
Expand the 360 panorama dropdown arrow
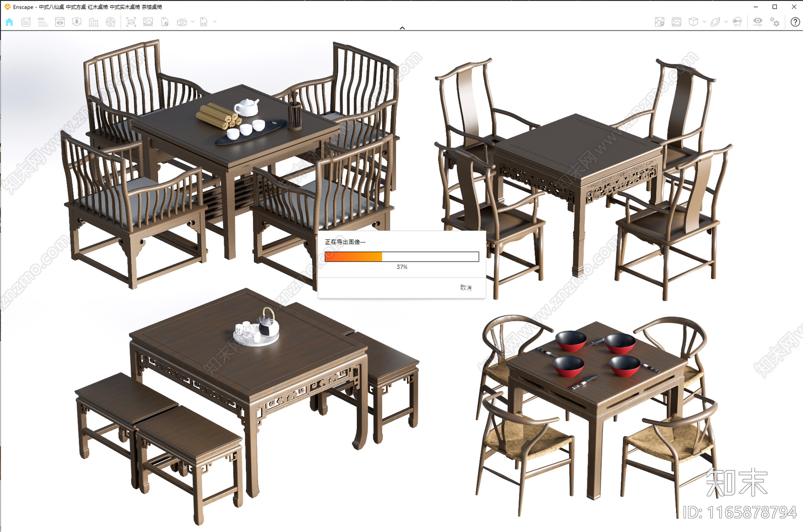point(193,22)
